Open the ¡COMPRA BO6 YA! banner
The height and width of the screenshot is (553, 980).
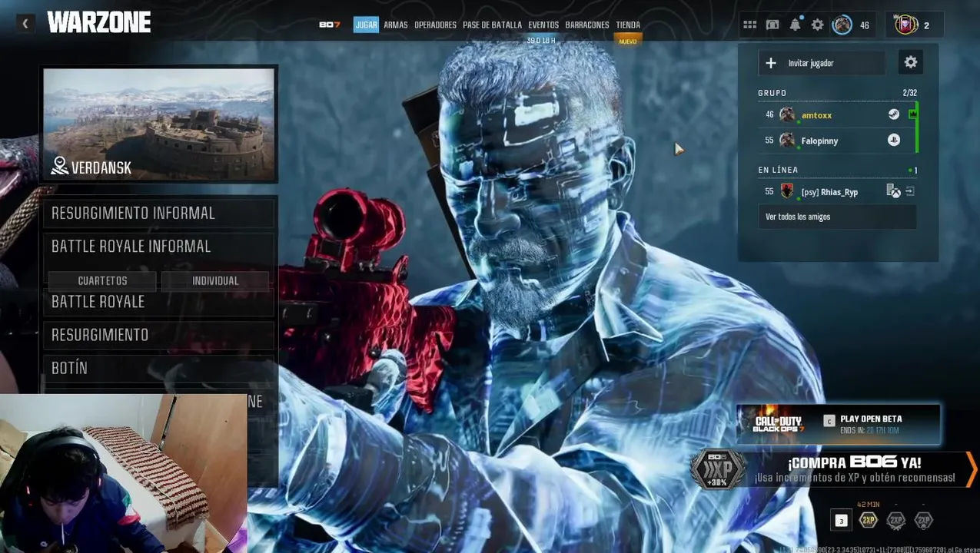click(x=834, y=469)
